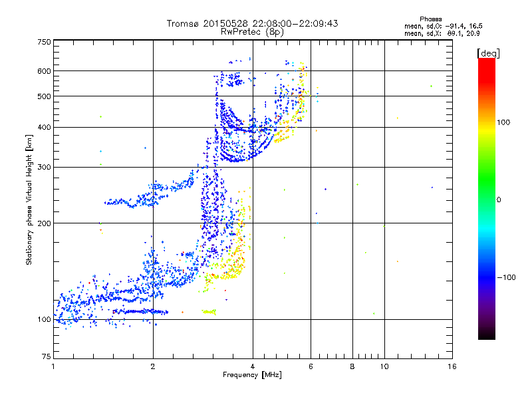
Task: Click the y-axis tick label '300'
Action: pos(45,168)
